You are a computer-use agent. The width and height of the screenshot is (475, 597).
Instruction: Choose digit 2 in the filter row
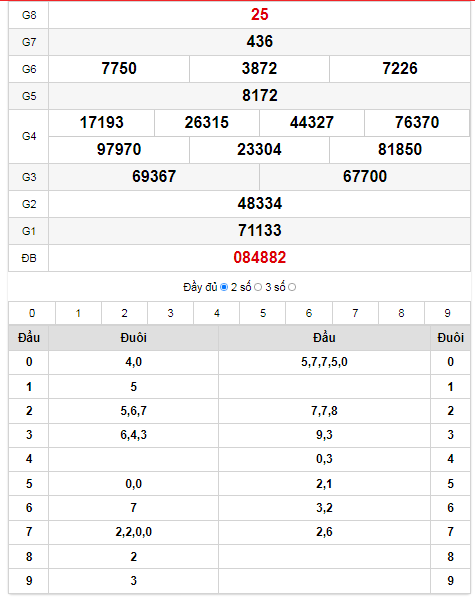coord(124,313)
